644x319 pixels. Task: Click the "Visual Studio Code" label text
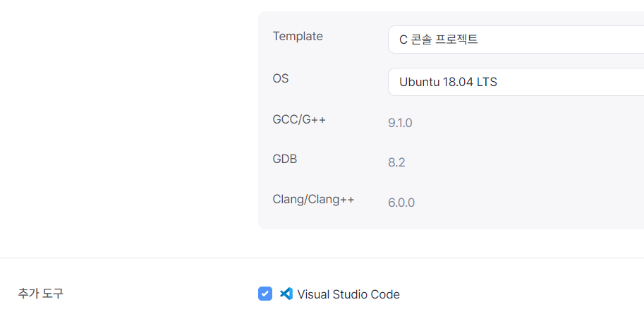coord(348,294)
